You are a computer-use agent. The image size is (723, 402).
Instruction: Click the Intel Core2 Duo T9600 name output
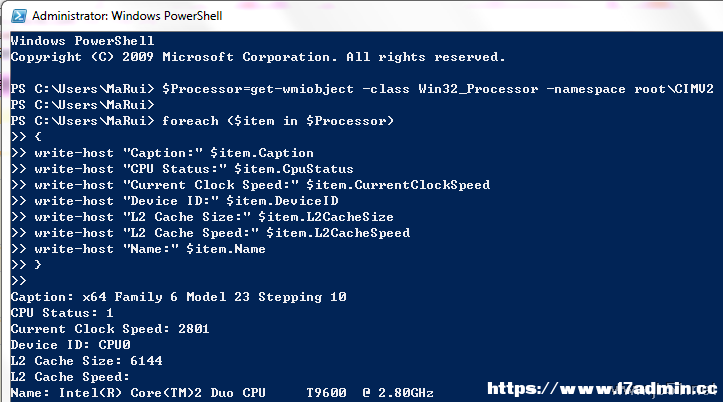(246, 393)
